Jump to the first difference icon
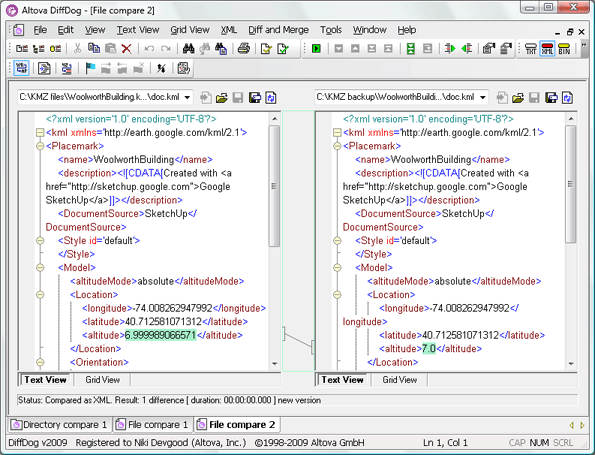This screenshot has width=595, height=455. coord(388,49)
